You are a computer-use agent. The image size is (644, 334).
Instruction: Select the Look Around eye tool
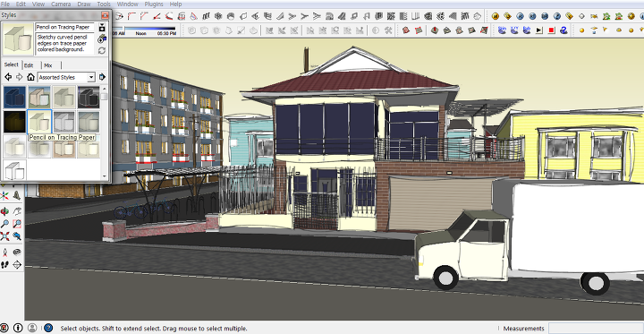[x=17, y=253]
